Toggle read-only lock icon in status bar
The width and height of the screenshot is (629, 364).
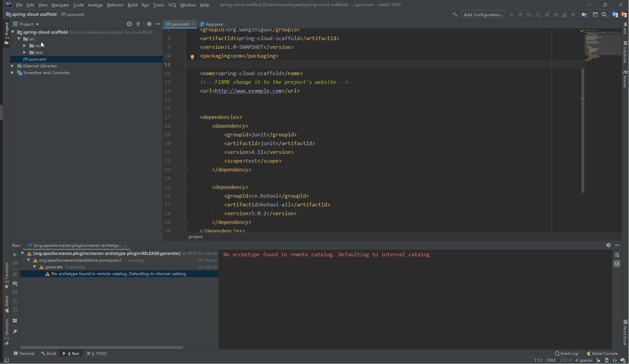(x=598, y=360)
